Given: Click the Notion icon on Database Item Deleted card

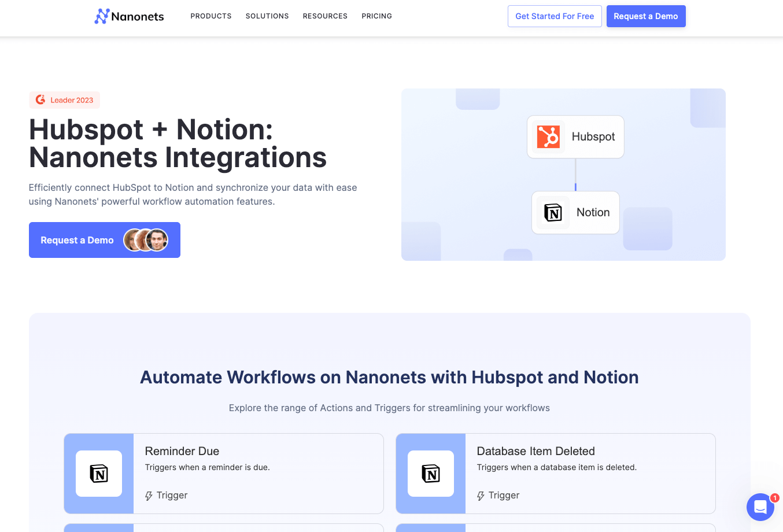Looking at the screenshot, I should pyautogui.click(x=431, y=474).
